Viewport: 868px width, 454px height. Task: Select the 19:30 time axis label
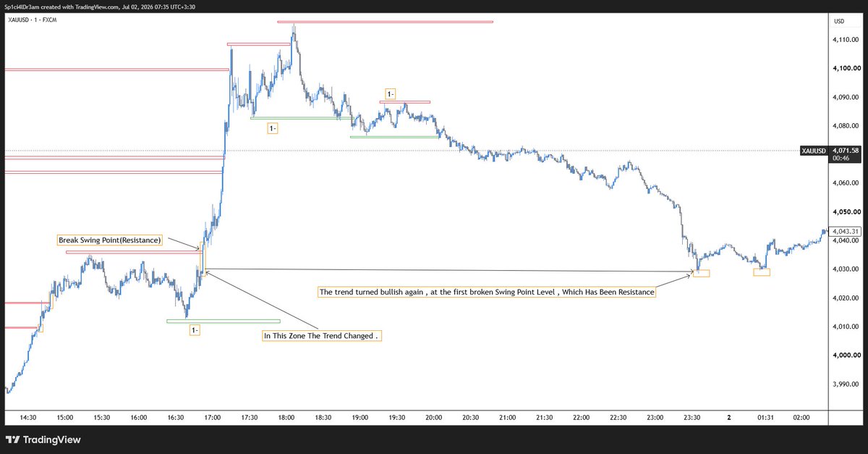click(x=396, y=418)
